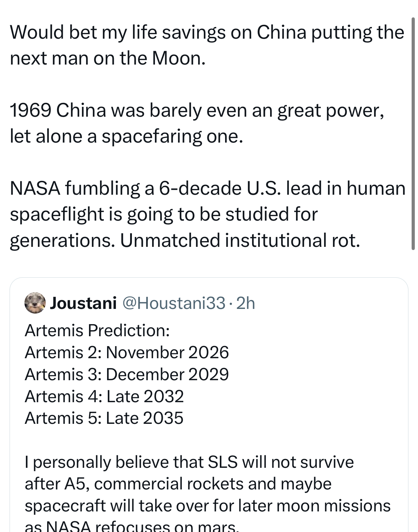Click the cut-off 'as NASA refocuses on mars' line

pos(132,526)
